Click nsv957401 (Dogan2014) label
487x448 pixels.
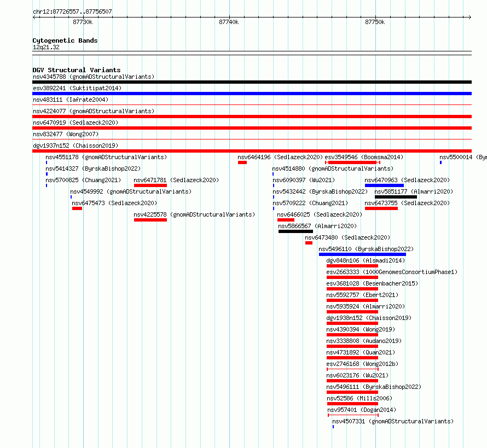click(x=362, y=410)
